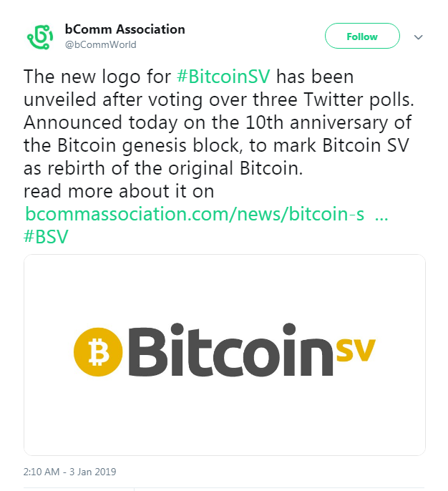Click the @bCommWorld handle
The height and width of the screenshot is (491, 448).
[x=100, y=44]
